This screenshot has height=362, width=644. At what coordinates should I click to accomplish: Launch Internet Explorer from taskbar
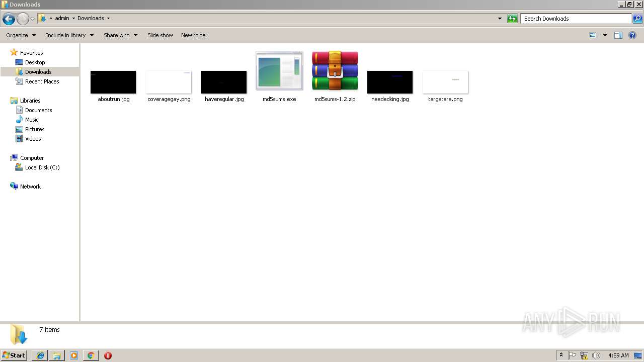coord(40,355)
